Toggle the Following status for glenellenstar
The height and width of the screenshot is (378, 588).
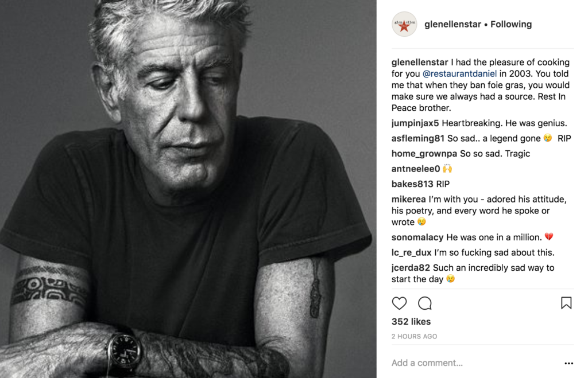(511, 24)
